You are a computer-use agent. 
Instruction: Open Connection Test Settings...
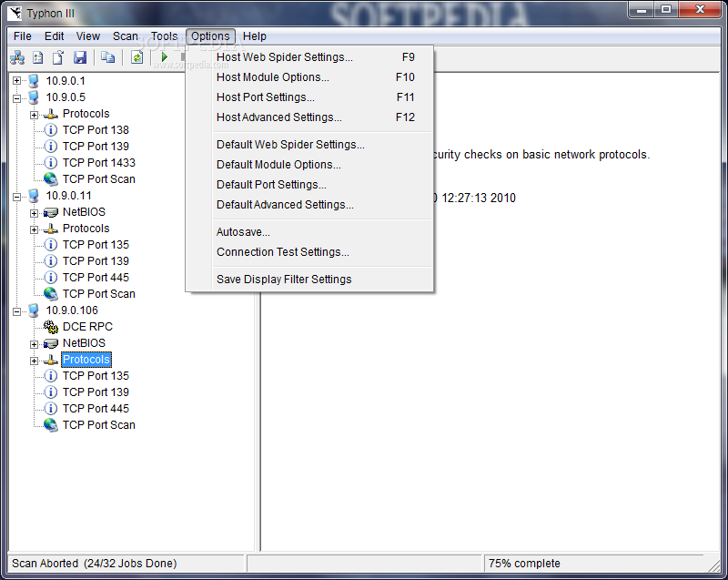pos(309,251)
